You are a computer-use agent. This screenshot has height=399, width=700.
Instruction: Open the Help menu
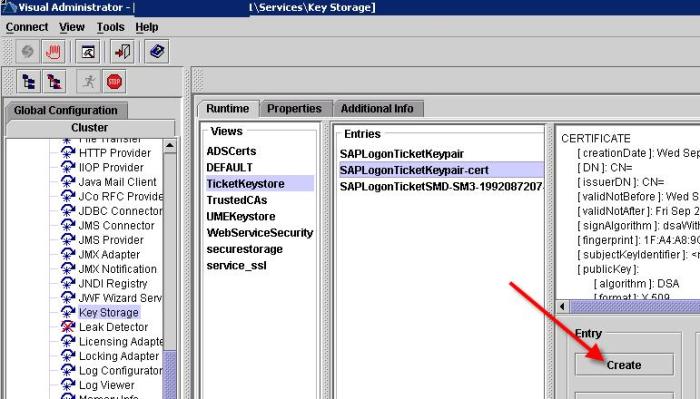(x=147, y=27)
